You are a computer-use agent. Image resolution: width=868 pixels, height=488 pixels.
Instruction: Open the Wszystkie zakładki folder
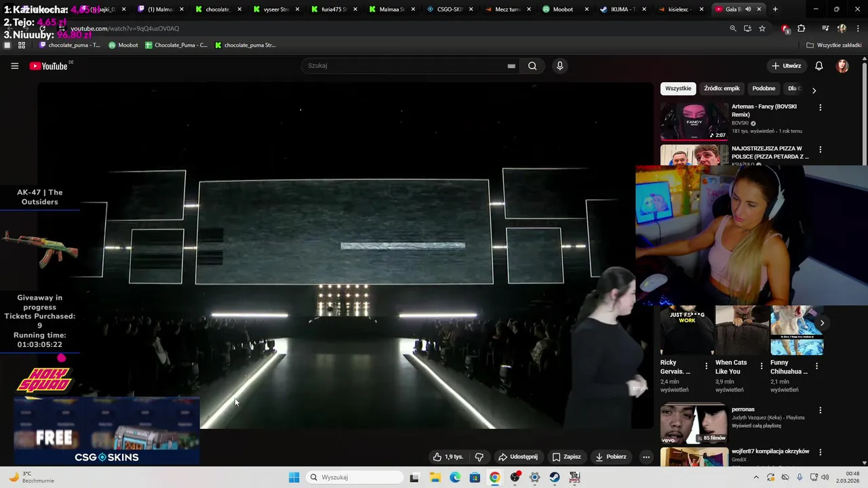tap(833, 45)
